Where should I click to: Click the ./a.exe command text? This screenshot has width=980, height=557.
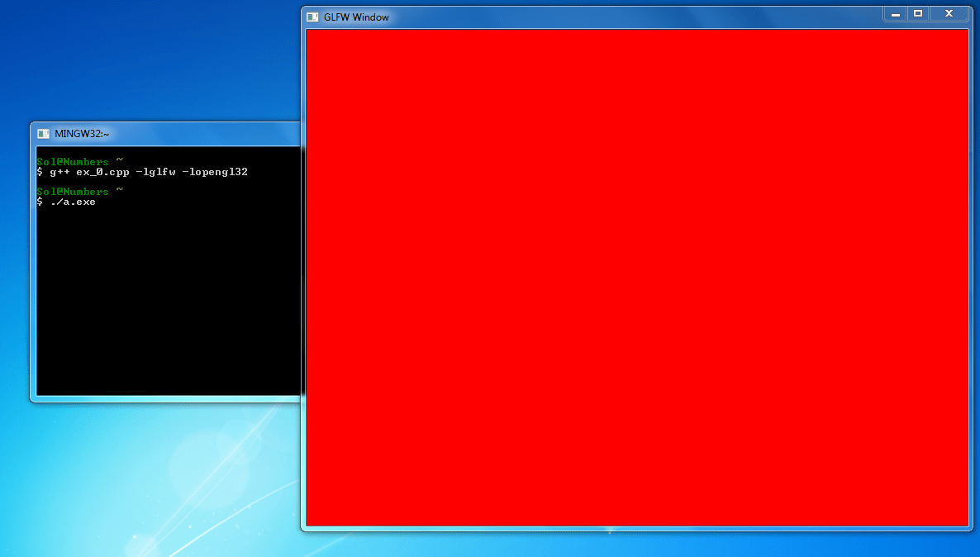coord(73,202)
